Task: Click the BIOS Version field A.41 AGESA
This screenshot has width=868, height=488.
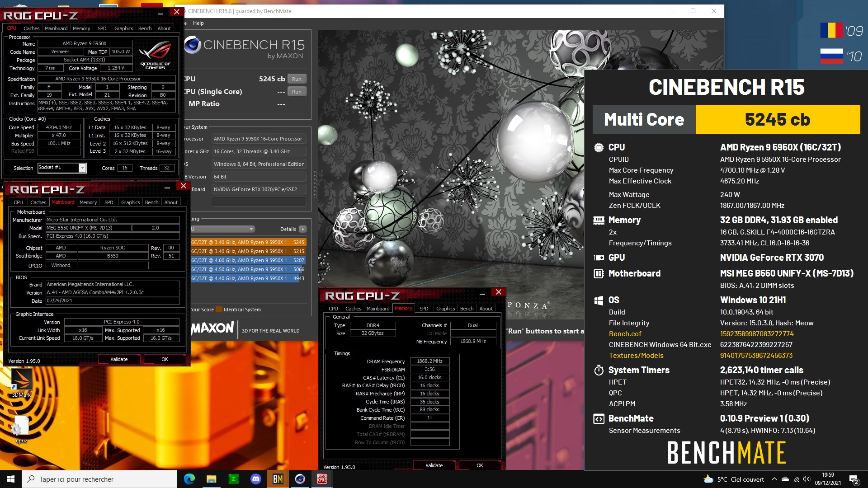Action: click(x=113, y=293)
